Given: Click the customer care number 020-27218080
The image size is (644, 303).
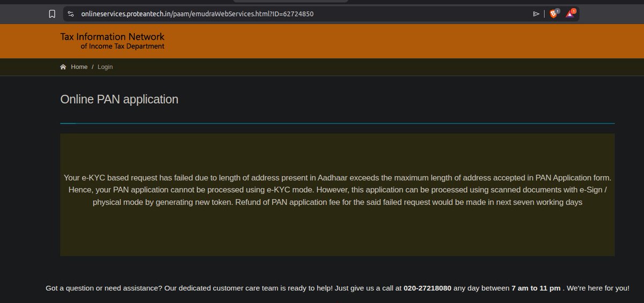Looking at the screenshot, I should (x=428, y=288).
